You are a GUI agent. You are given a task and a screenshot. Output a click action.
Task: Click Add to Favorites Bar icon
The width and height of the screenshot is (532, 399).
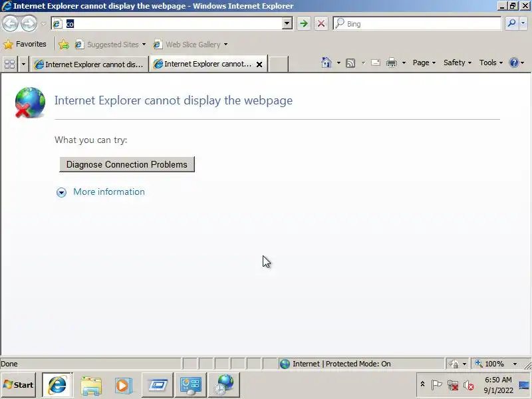pyautogui.click(x=63, y=45)
